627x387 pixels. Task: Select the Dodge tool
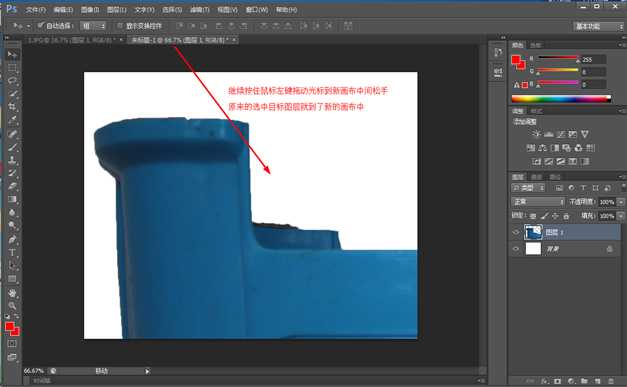pos(12,226)
